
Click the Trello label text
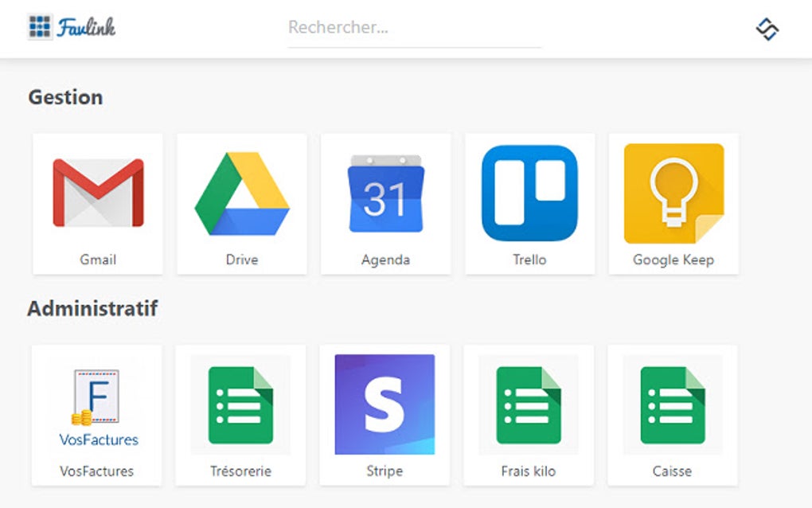tap(529, 260)
